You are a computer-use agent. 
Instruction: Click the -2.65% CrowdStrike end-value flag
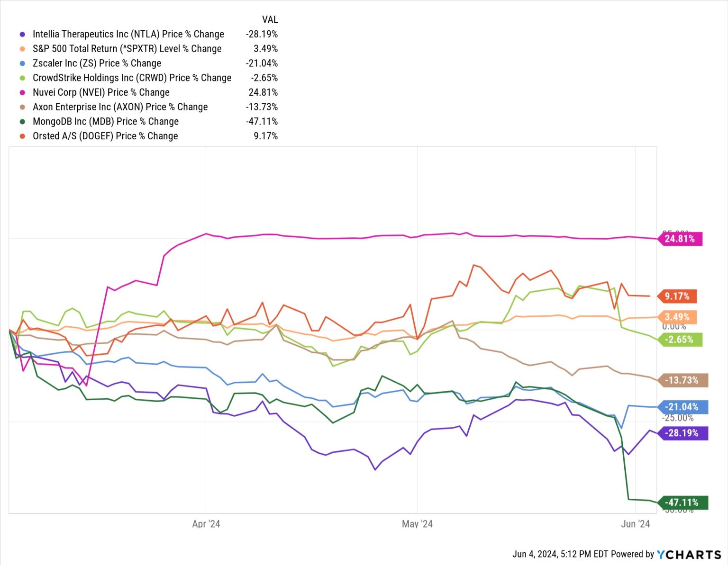coord(680,340)
